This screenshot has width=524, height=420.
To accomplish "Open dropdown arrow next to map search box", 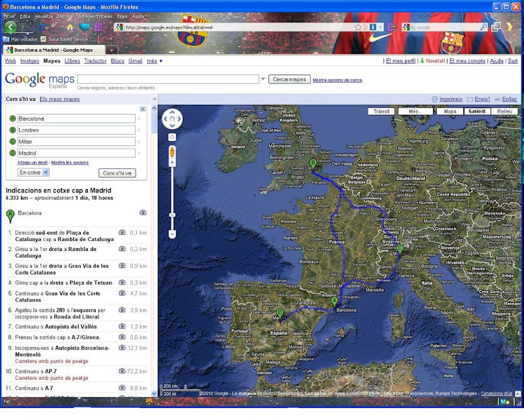I will tap(263, 79).
